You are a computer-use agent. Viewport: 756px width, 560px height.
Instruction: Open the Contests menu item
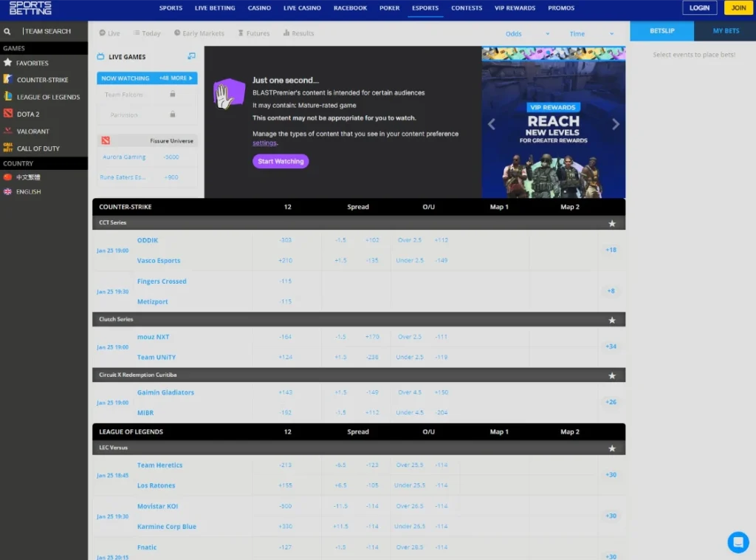tap(467, 8)
